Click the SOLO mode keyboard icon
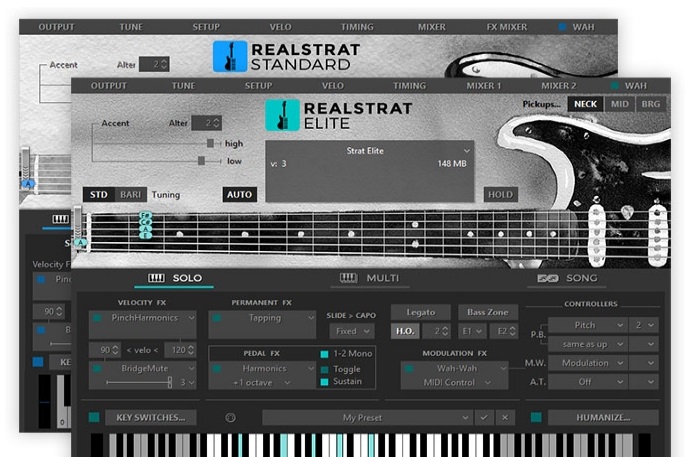The image size is (688, 457). pos(157,278)
